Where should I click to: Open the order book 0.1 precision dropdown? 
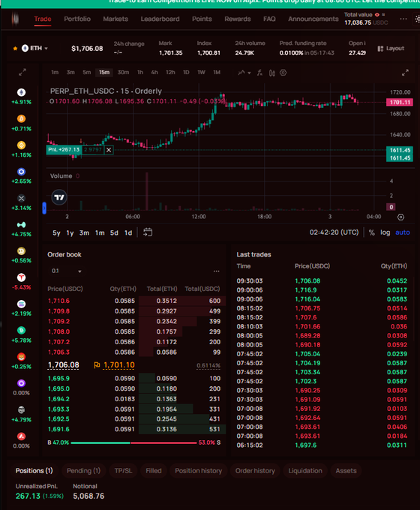[66, 271]
